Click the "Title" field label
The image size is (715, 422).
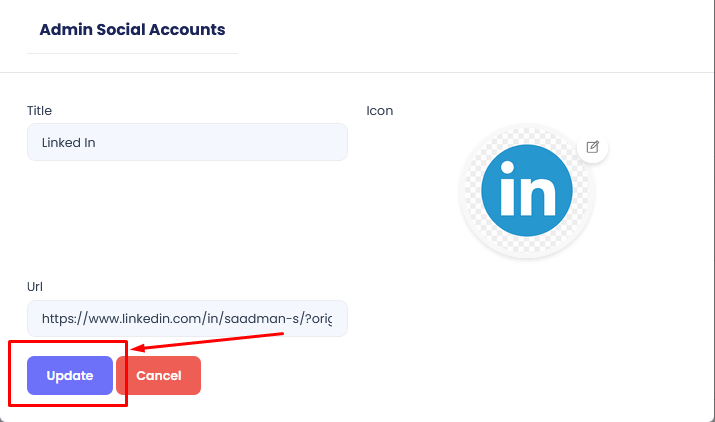[x=40, y=111]
